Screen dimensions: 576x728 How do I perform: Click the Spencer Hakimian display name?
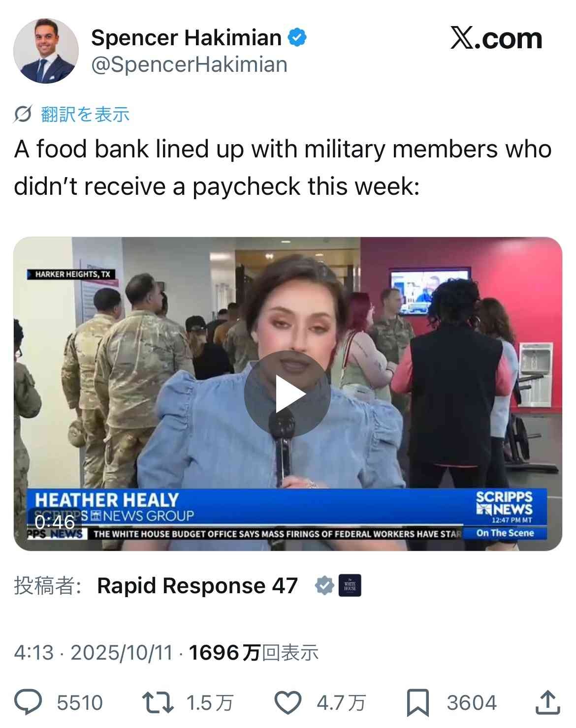pyautogui.click(x=186, y=38)
